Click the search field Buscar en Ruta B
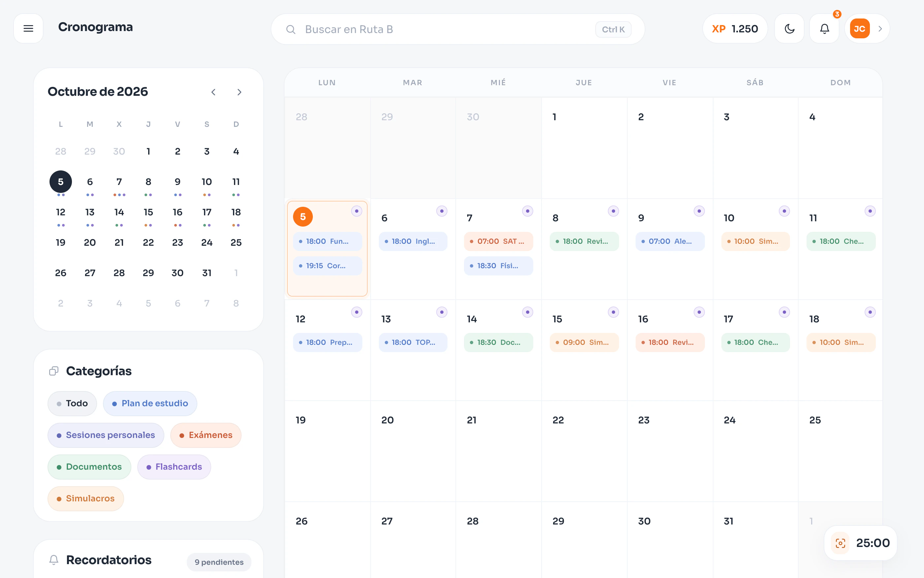Image resolution: width=924 pixels, height=578 pixels. (x=458, y=29)
